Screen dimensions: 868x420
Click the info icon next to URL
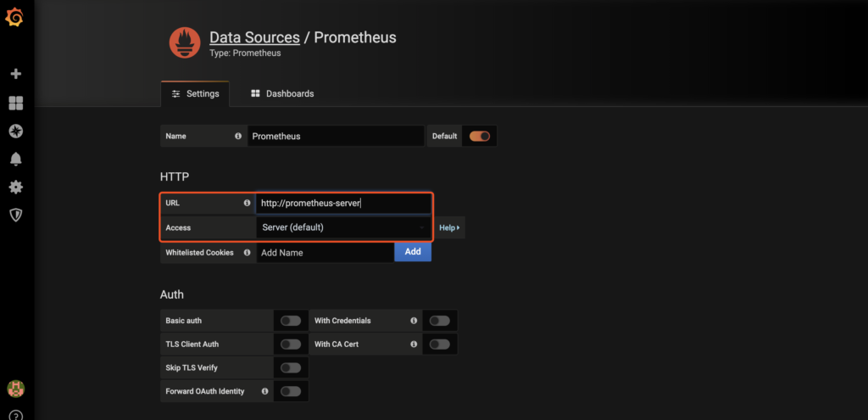[247, 203]
